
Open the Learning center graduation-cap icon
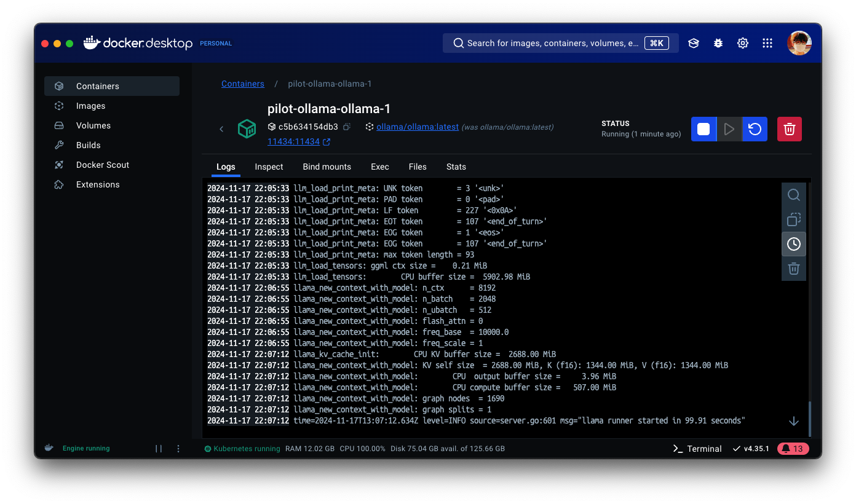pyautogui.click(x=694, y=43)
